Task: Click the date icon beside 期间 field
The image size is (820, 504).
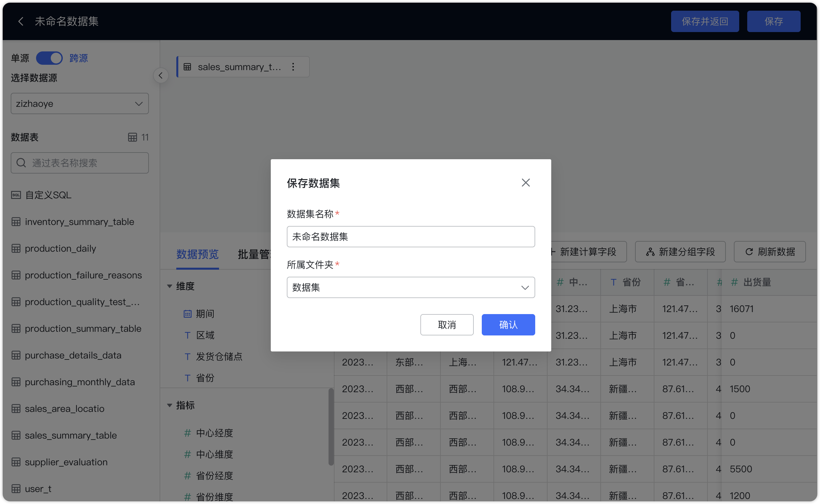Action: [188, 314]
